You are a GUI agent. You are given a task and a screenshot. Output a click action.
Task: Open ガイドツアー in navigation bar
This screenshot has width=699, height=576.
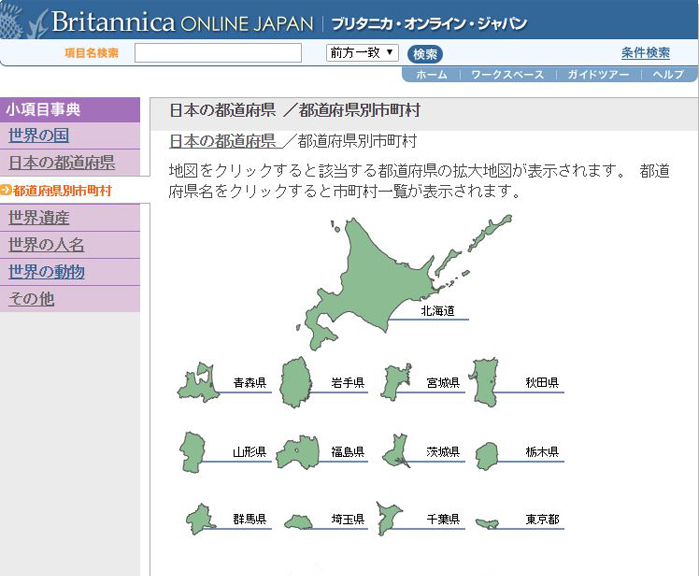click(x=598, y=74)
